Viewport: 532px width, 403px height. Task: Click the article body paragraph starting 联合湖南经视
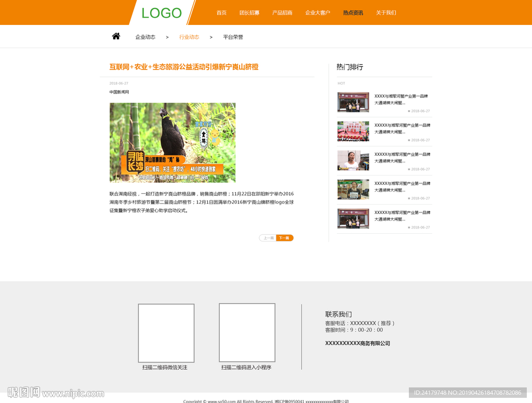coord(202,202)
